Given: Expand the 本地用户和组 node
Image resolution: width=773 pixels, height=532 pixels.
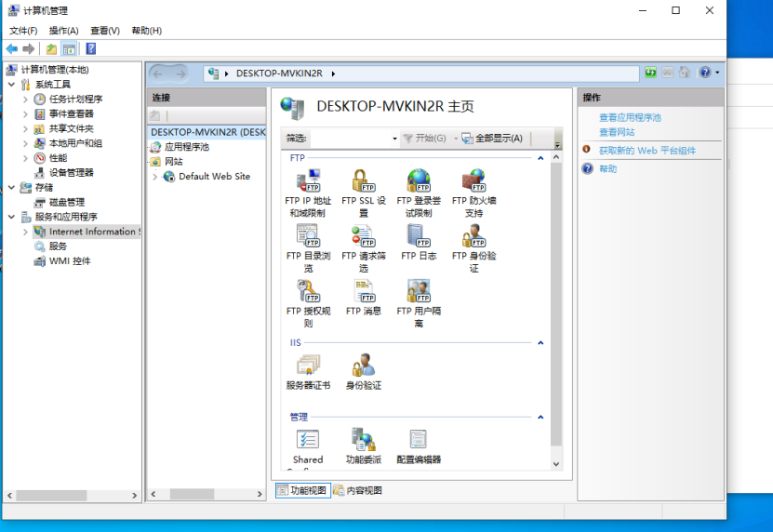Looking at the screenshot, I should pyautogui.click(x=25, y=143).
